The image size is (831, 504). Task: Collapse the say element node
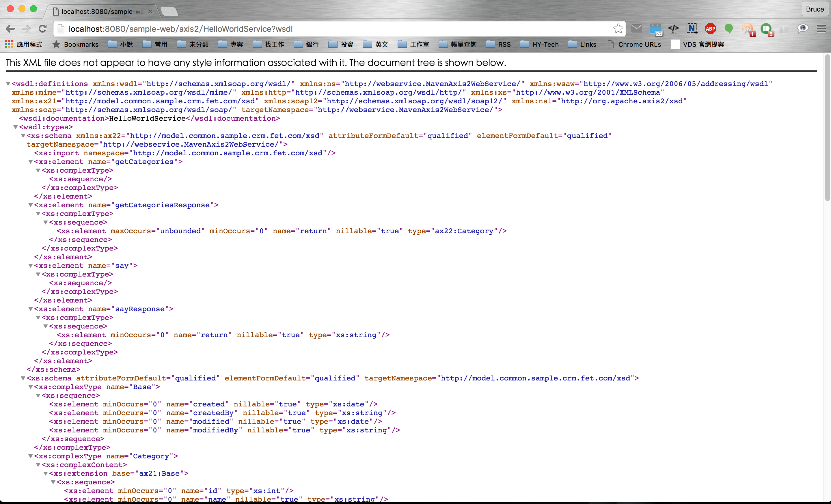tap(30, 266)
